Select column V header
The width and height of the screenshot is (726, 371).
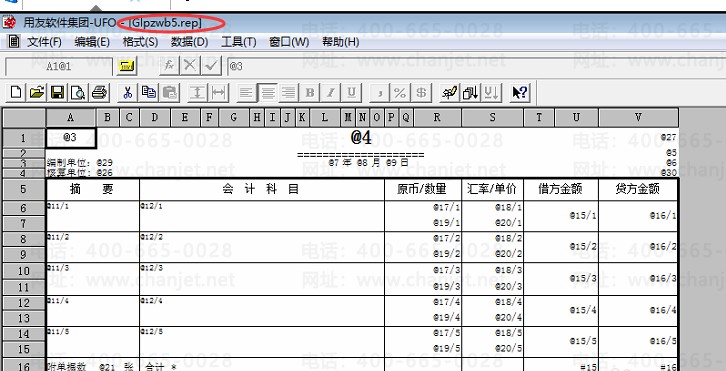click(638, 118)
